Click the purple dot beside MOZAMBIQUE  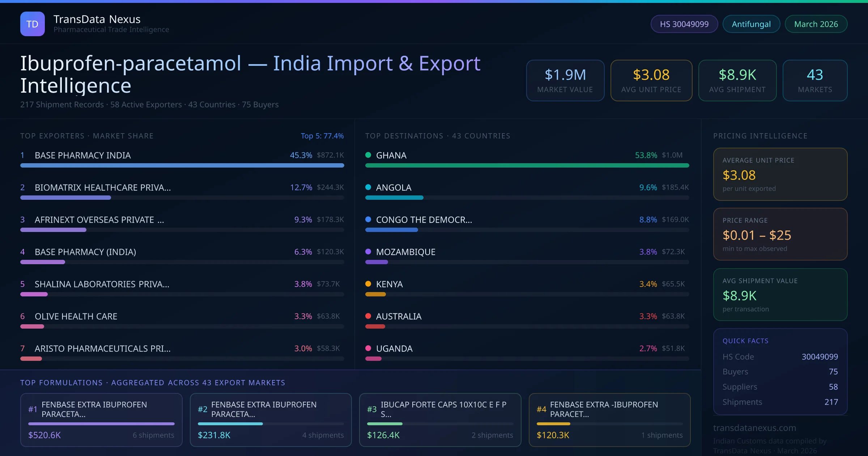[x=368, y=252]
